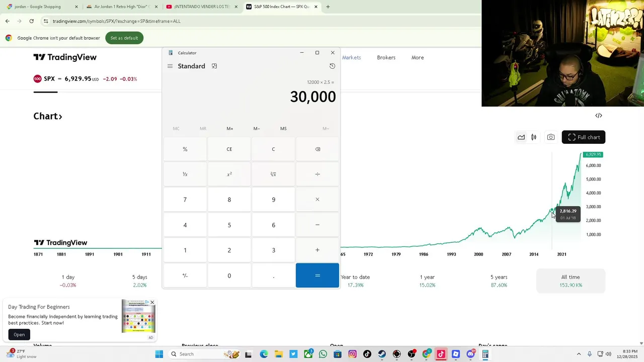Switch chart to area style in TradingView
Viewport: 644px width, 362px height.
521,137
